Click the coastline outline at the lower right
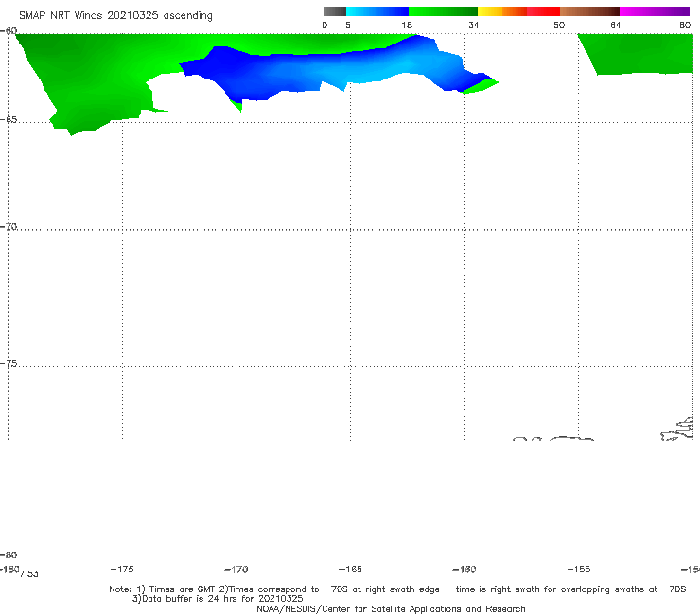 [677, 430]
